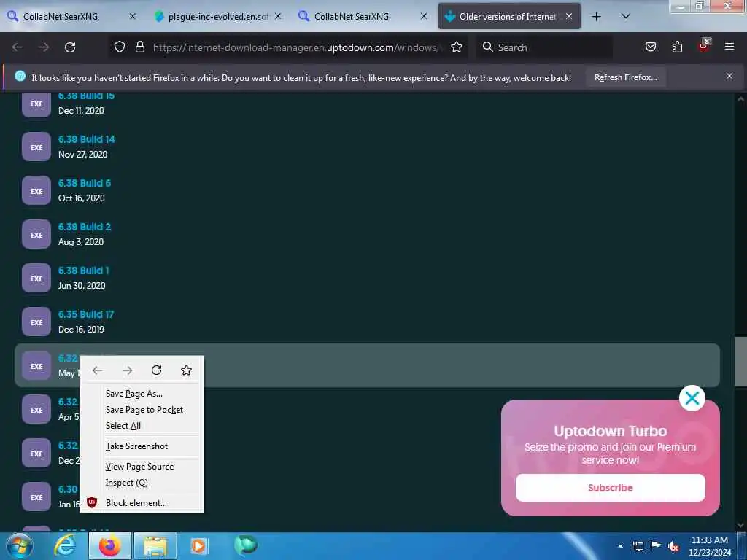This screenshot has height=560, width=747.
Task: Click the Refresh Firefox... button
Action: 625,77
